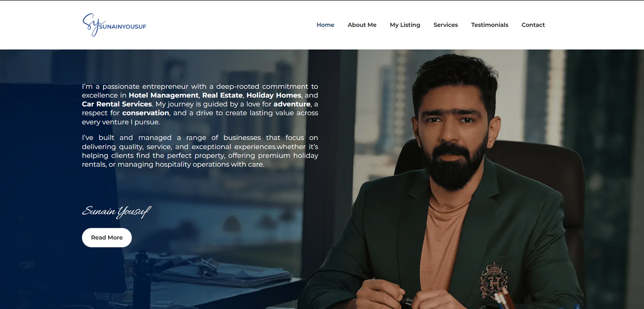
Task: Click the SUNAINYOUSUF logo text
Action: (x=123, y=27)
